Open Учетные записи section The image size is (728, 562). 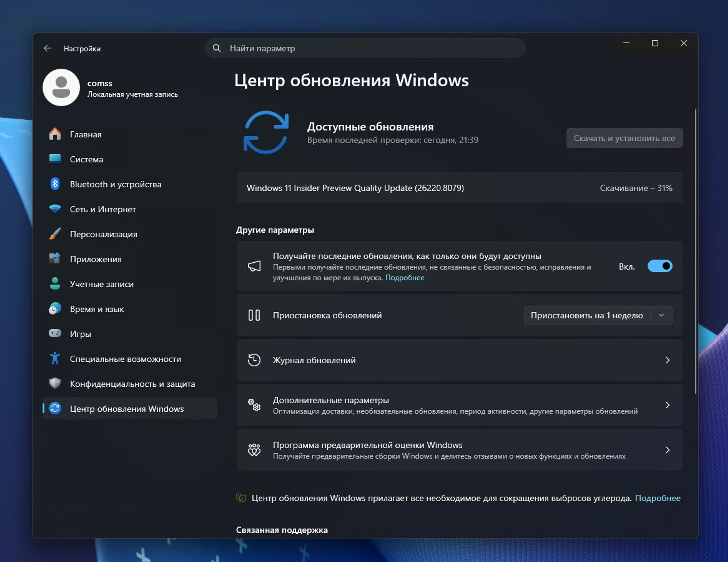130,284
